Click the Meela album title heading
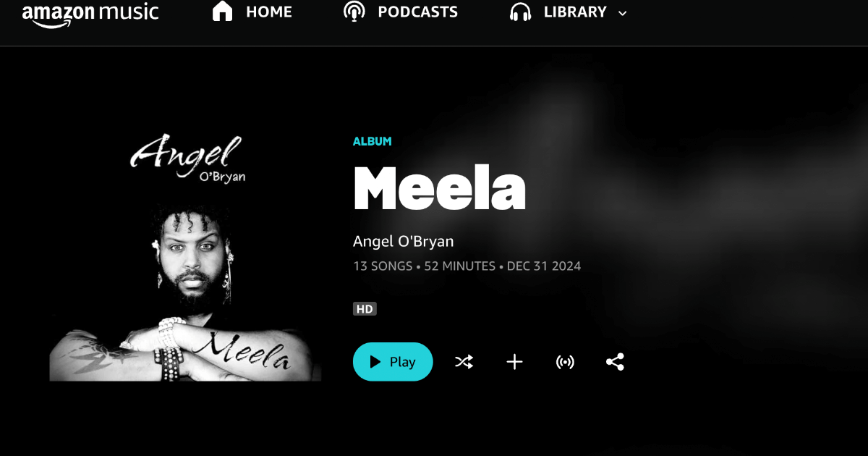The image size is (868, 456). coord(439,188)
